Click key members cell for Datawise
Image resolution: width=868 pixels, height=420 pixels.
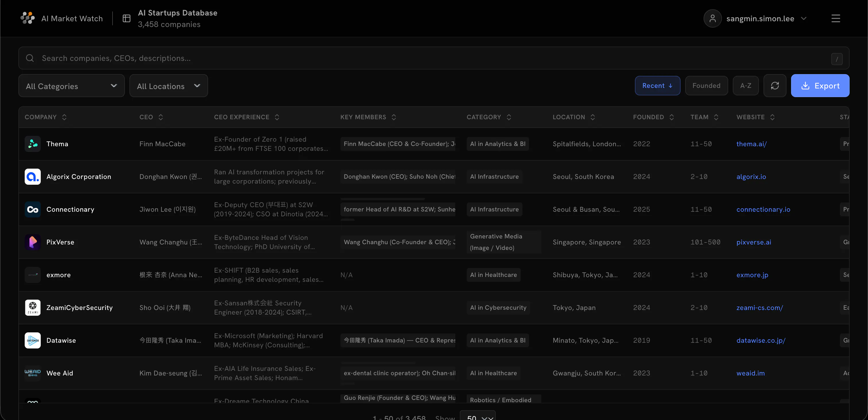[398, 340]
